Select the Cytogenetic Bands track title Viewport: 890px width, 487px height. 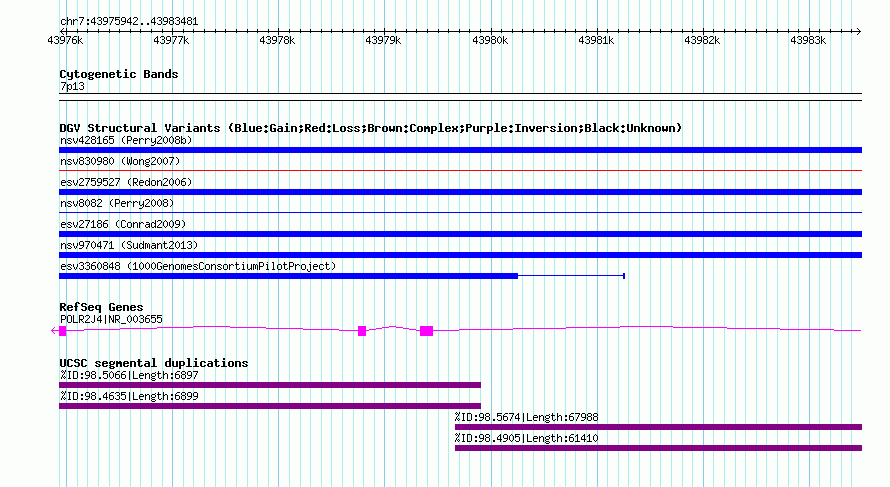[x=119, y=74]
